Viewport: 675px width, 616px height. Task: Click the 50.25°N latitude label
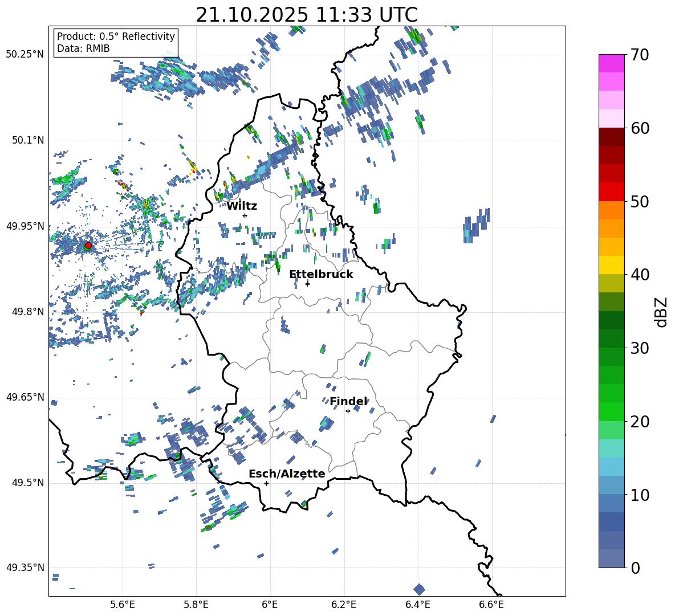tap(25, 55)
